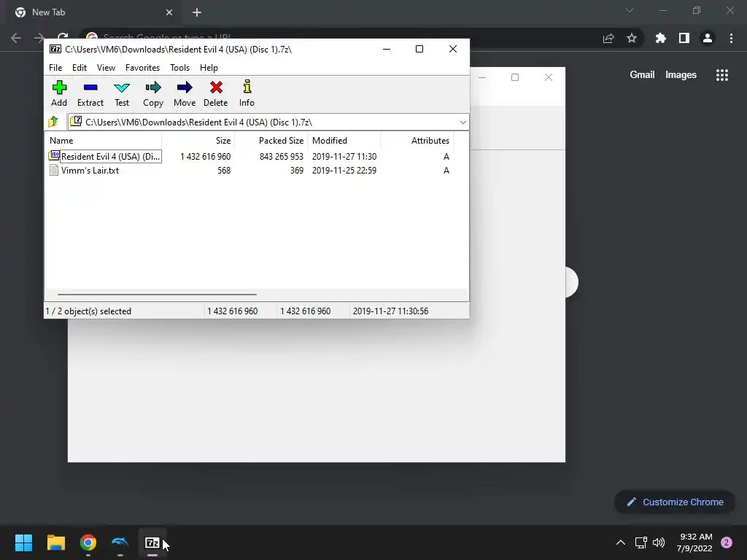Click the 1 432 616 960 size cell
This screenshot has width=747, height=560.
click(x=205, y=157)
